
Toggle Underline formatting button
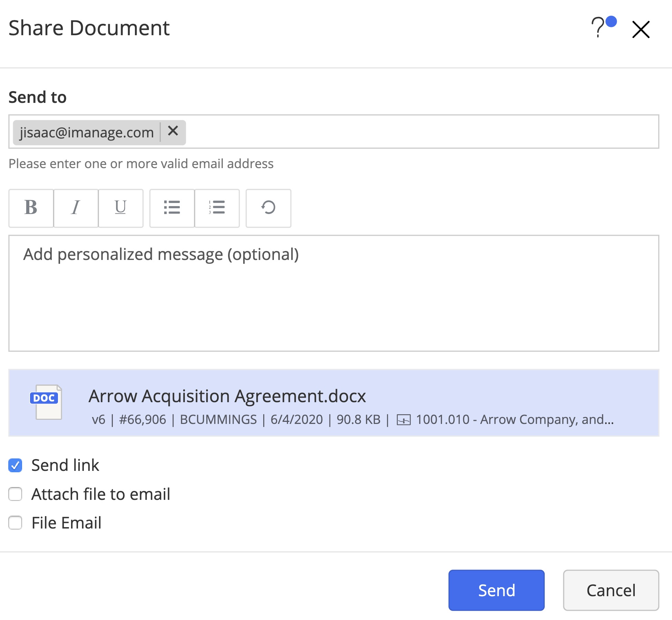[120, 208]
